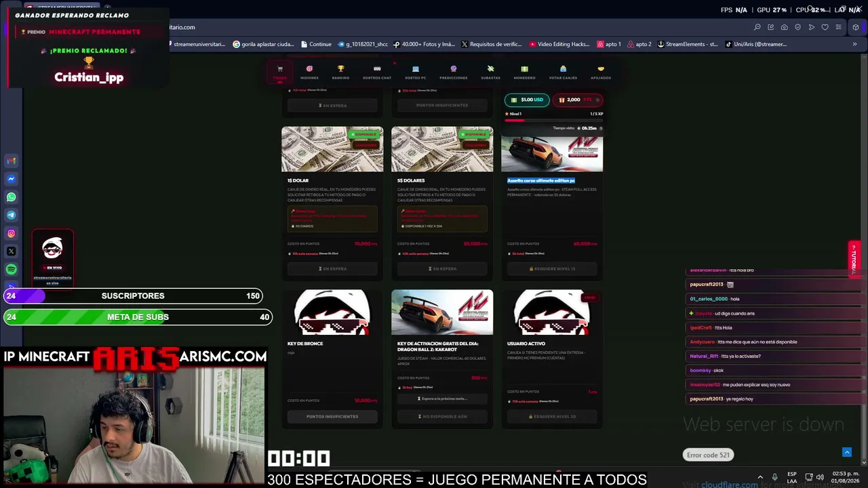This screenshot has width=868, height=488.
Task: Open the StreamElements bookmark
Action: coord(688,44)
